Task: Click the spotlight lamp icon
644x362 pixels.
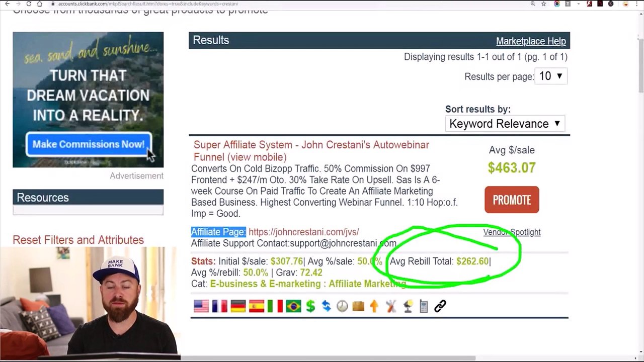Action: 408,306
